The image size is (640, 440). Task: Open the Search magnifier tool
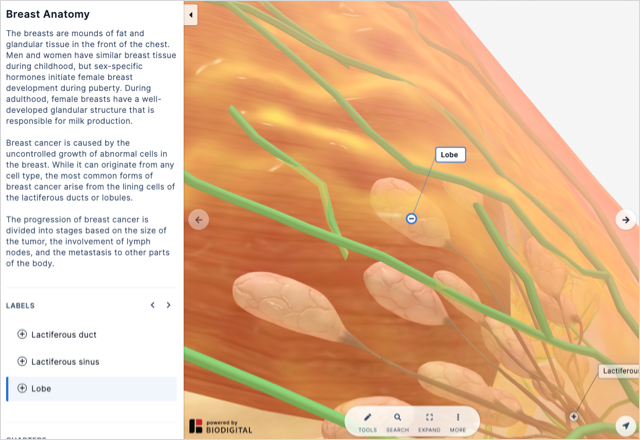pyautogui.click(x=398, y=422)
